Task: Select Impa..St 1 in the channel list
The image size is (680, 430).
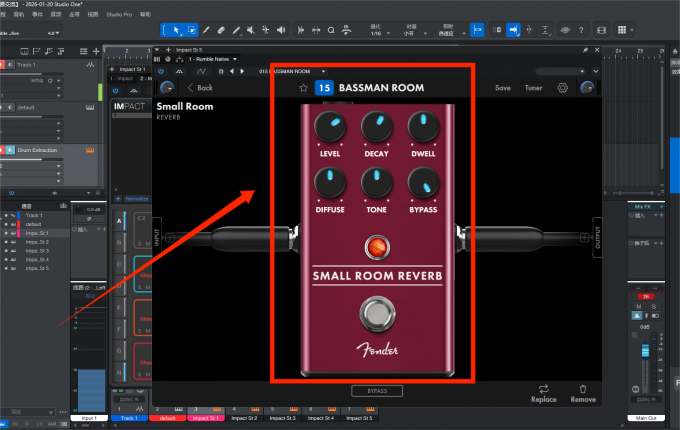Action: click(37, 233)
